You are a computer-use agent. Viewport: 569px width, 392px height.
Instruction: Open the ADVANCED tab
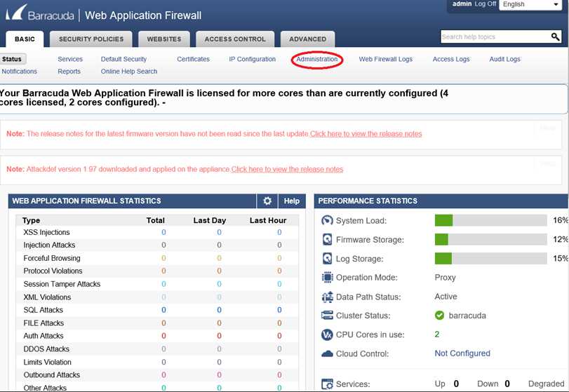tap(307, 39)
